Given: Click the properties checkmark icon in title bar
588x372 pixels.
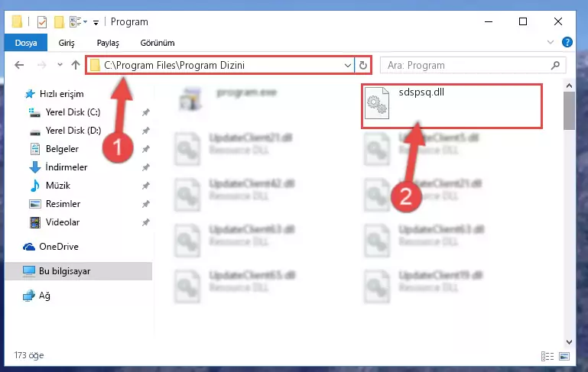Looking at the screenshot, I should click(42, 22).
